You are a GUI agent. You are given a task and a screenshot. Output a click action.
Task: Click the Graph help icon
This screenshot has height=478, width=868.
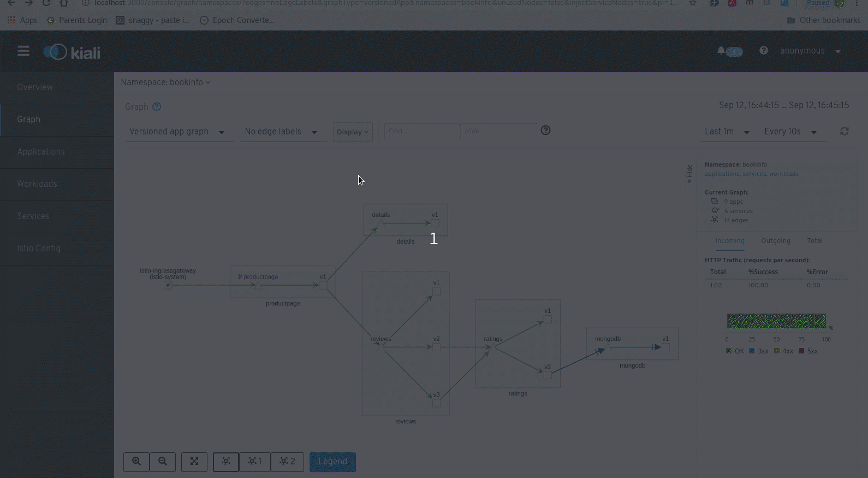157,107
